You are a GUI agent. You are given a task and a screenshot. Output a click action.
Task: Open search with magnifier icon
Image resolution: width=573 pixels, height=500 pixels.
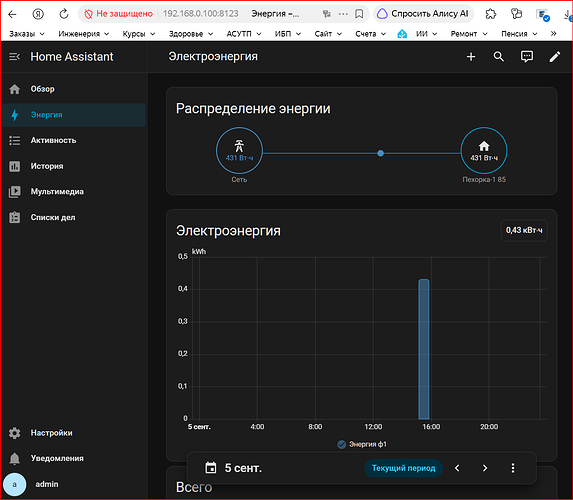[499, 57]
